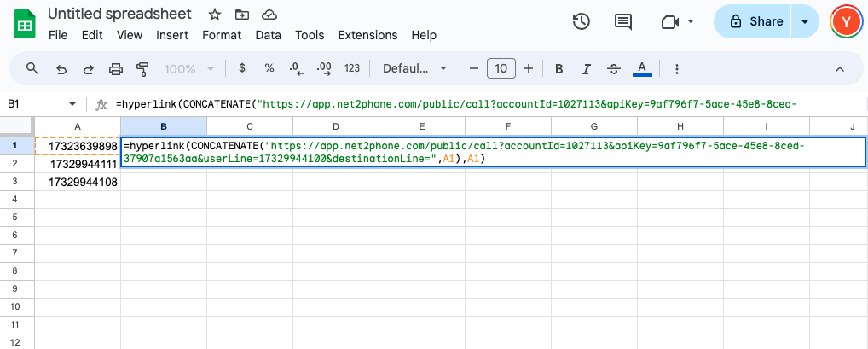Open the Data menu
868x349 pixels.
[x=269, y=35]
